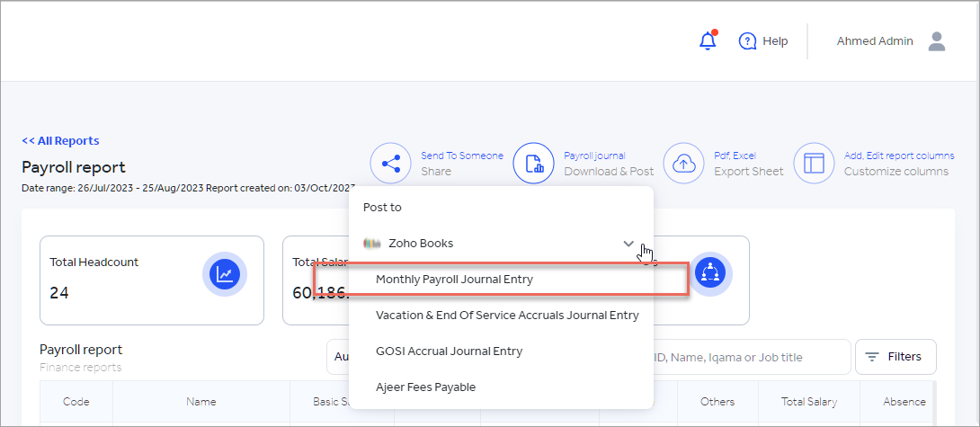Open the notifications bell icon

click(708, 41)
